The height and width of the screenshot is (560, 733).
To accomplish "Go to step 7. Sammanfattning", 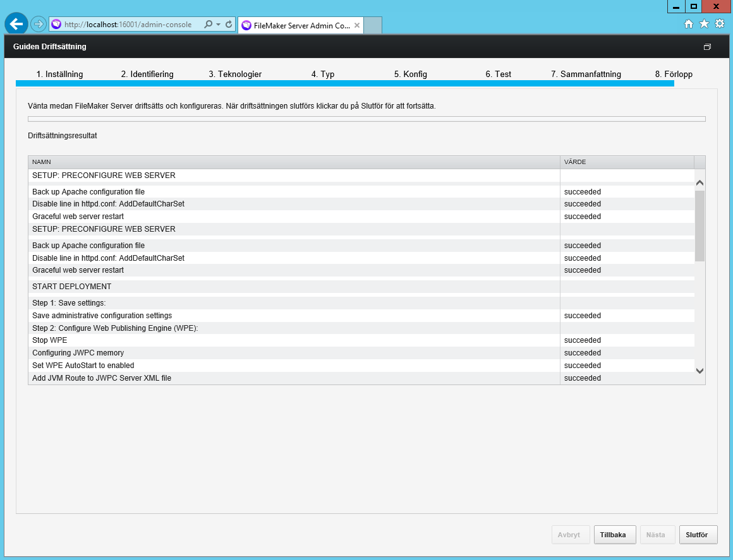I will pyautogui.click(x=586, y=74).
